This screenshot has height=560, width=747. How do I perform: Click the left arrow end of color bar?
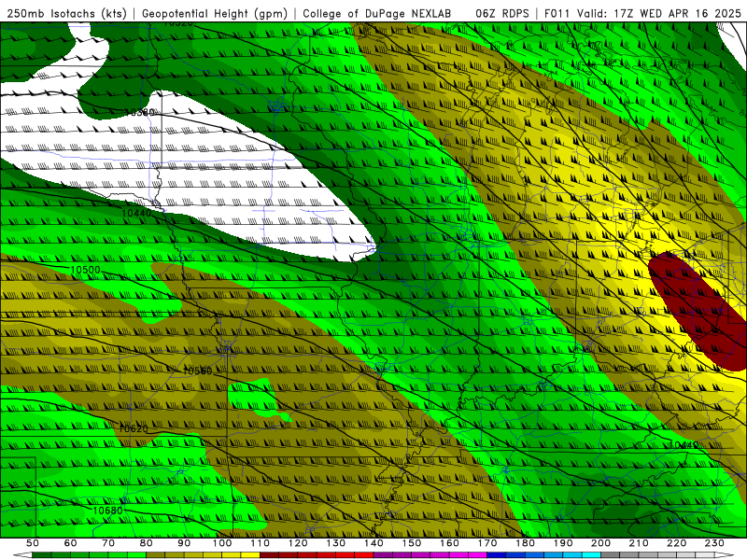point(22,555)
